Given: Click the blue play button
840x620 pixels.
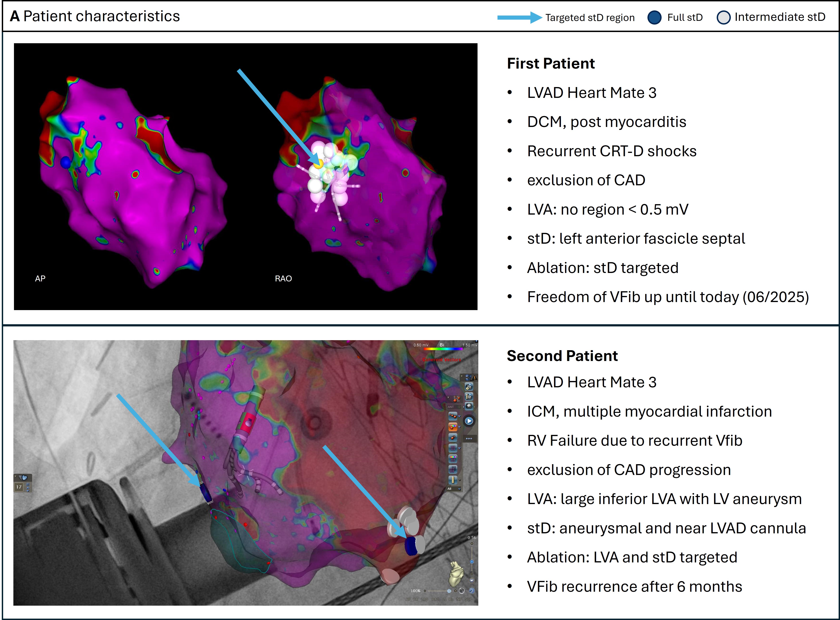Looking at the screenshot, I should (469, 421).
